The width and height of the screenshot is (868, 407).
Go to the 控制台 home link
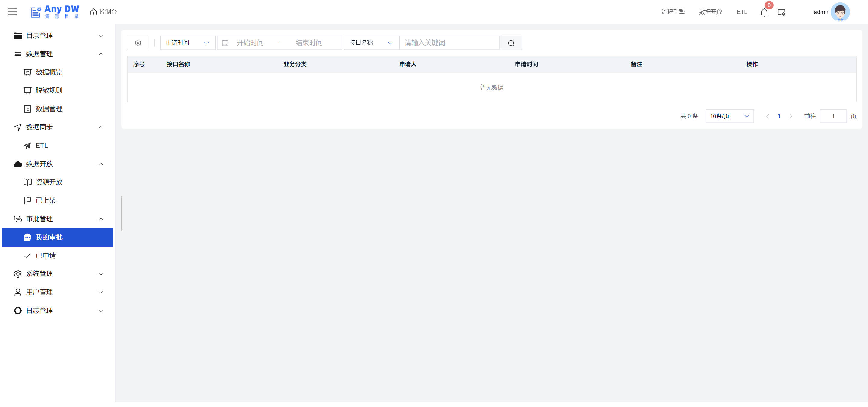pos(103,12)
